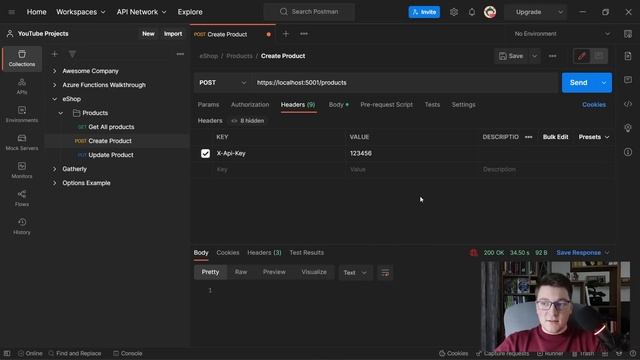This screenshot has height=360, width=640.
Task: Open the code snippet icon
Action: tap(628, 104)
